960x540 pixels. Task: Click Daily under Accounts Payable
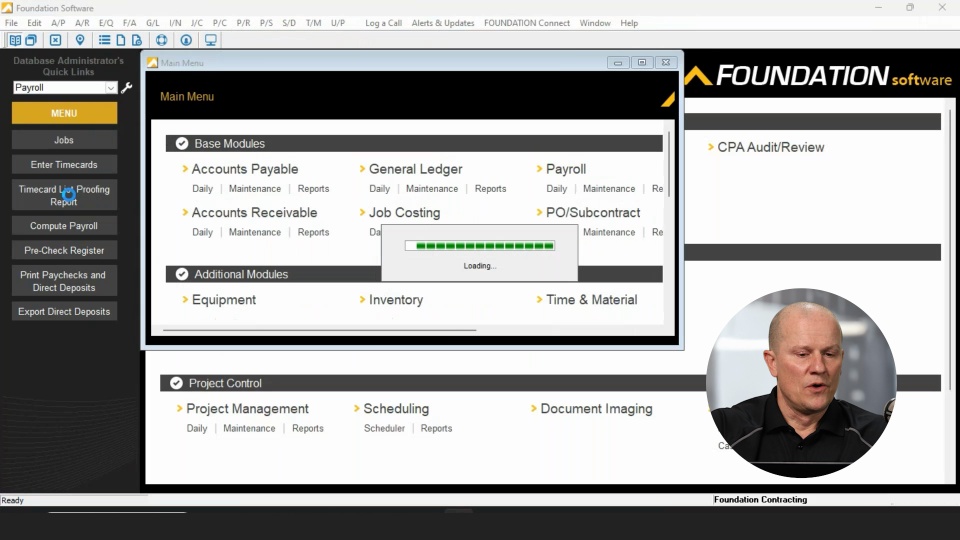(202, 189)
